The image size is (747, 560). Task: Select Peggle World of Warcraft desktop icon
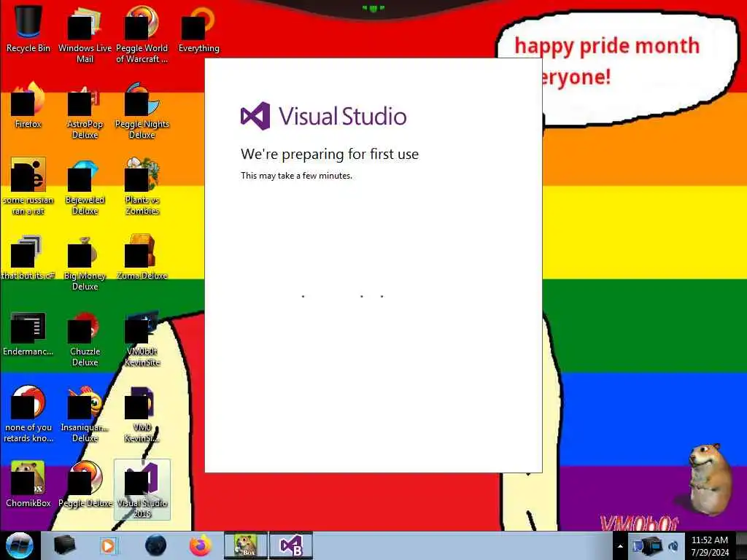pos(142,34)
